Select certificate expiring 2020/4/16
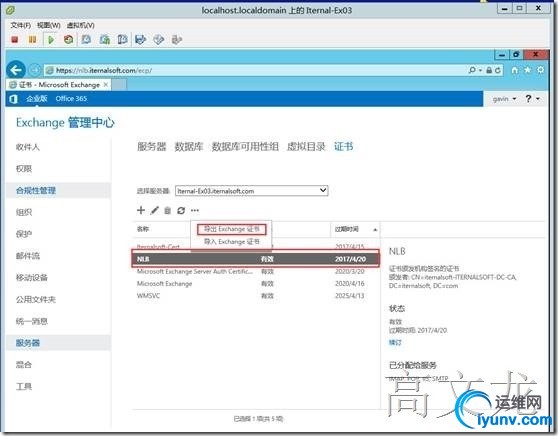Image resolution: width=558 pixels, height=436 pixels. [256, 284]
